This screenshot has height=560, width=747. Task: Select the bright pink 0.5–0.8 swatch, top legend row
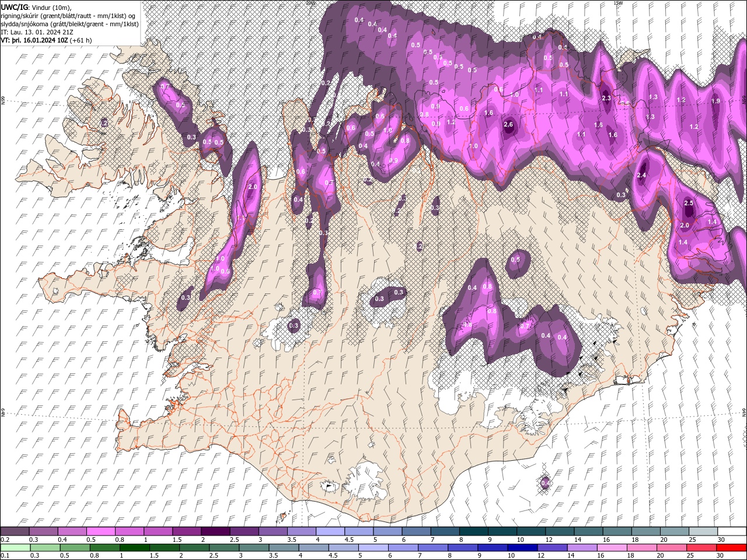[x=100, y=531]
